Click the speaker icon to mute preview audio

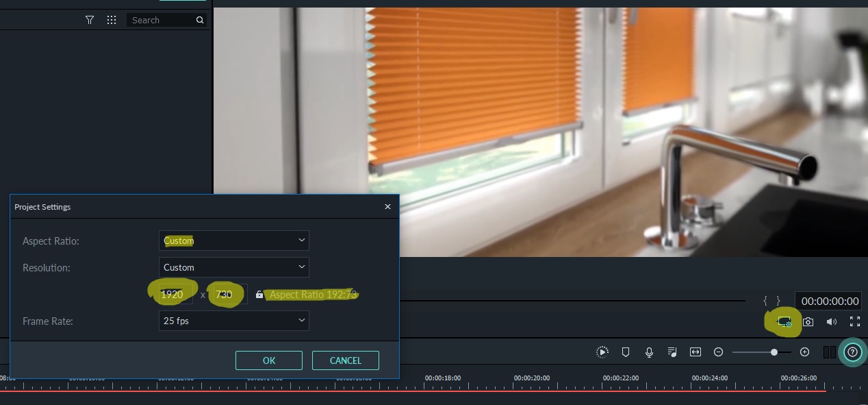[832, 321]
